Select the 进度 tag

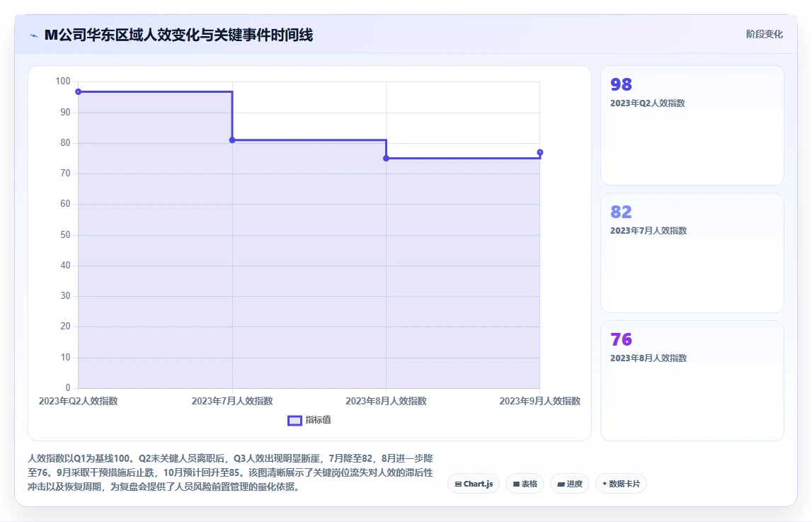click(570, 484)
